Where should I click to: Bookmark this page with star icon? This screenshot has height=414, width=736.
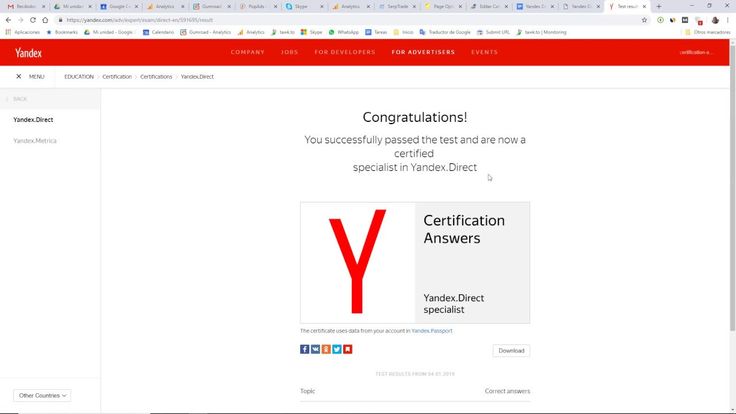click(x=644, y=20)
